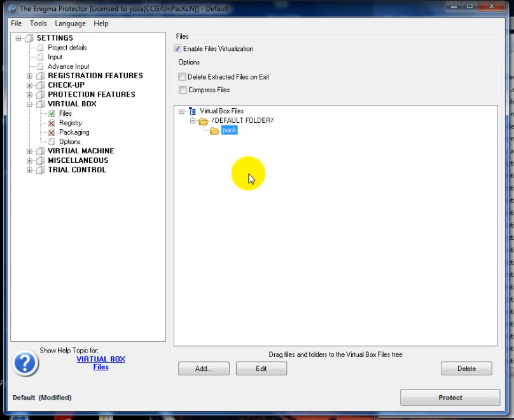Click the PROTECTION FEATURES pages icon

[x=40, y=95]
